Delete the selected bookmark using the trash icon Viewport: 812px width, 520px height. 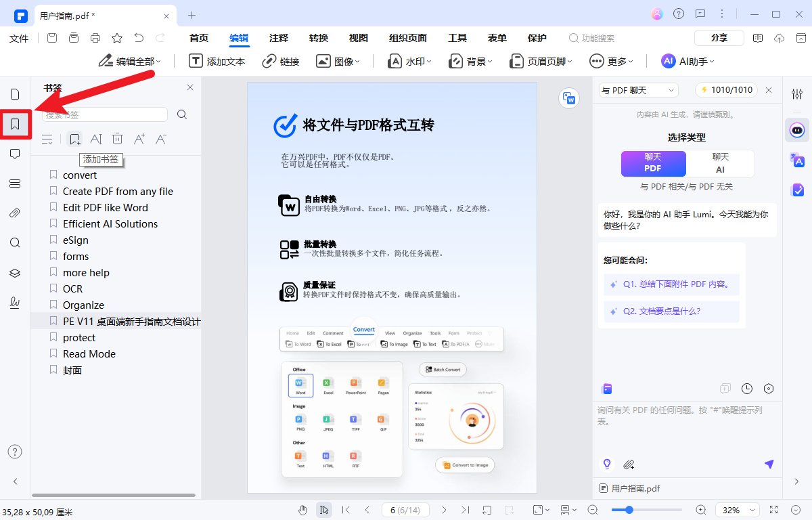click(117, 139)
